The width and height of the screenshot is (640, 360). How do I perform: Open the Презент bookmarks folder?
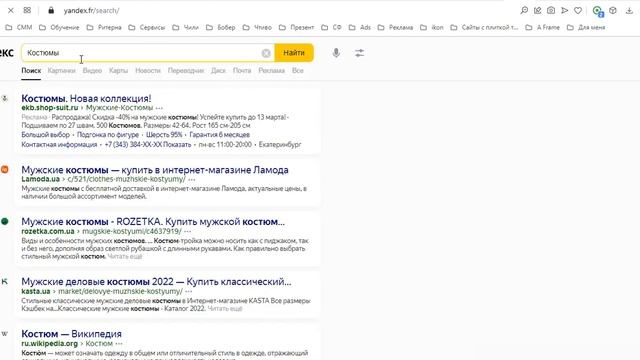click(297, 27)
